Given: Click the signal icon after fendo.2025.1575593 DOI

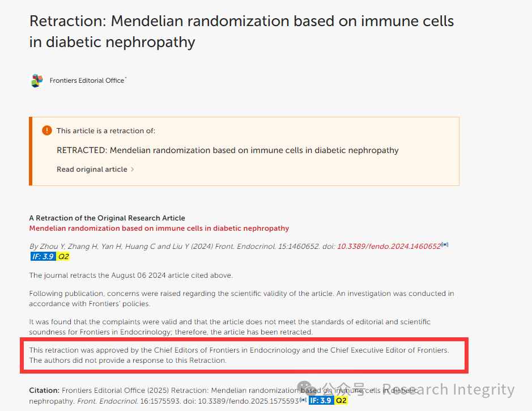Looking at the screenshot, I should 303,400.
